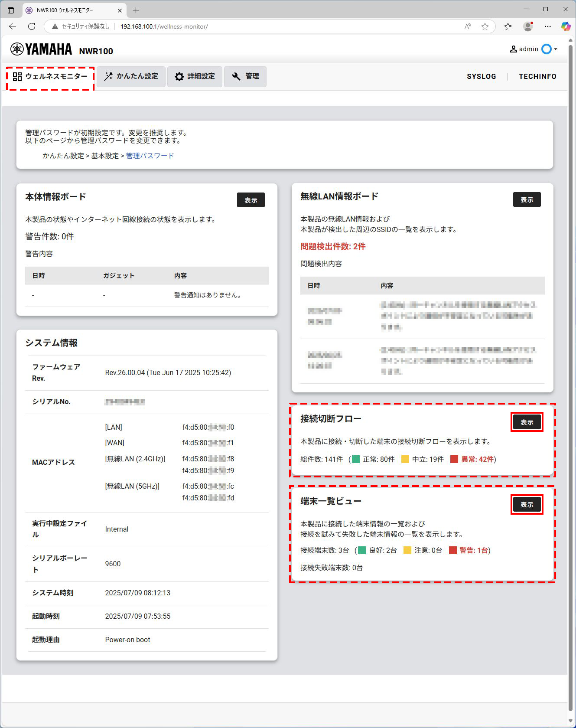The image size is (576, 728).
Task: Click the browser back arrow
Action: click(13, 26)
